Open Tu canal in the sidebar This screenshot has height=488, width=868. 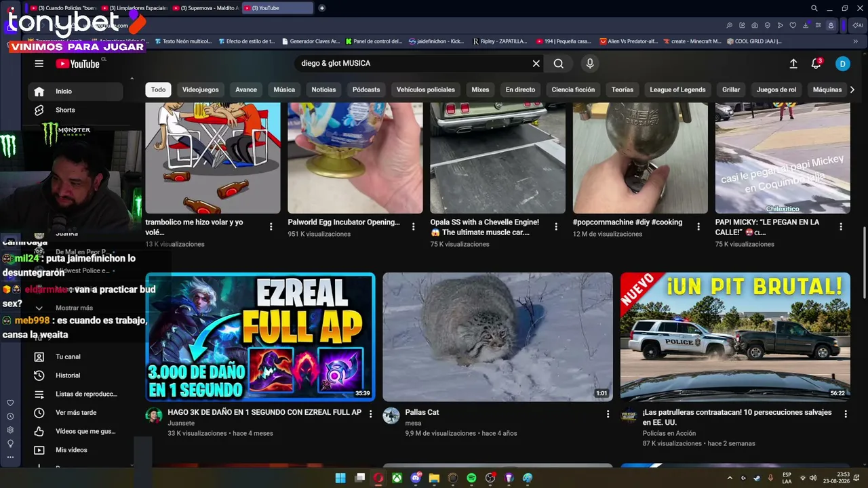tap(75, 357)
